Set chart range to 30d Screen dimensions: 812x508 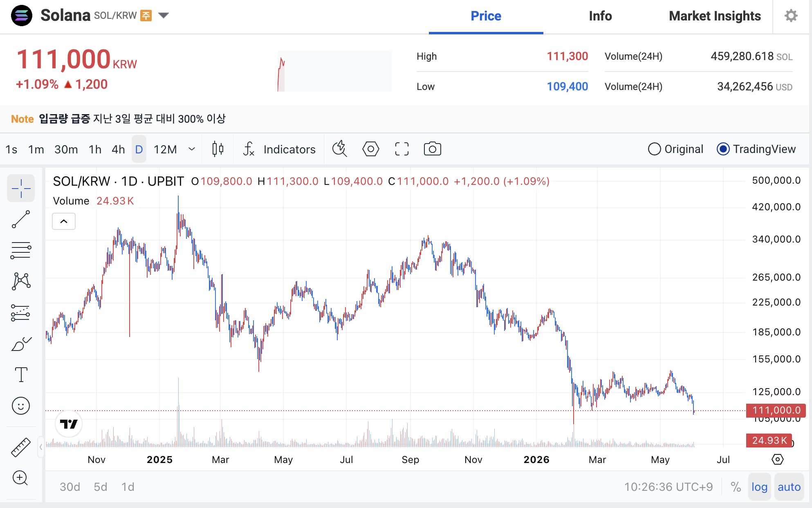[x=70, y=487]
